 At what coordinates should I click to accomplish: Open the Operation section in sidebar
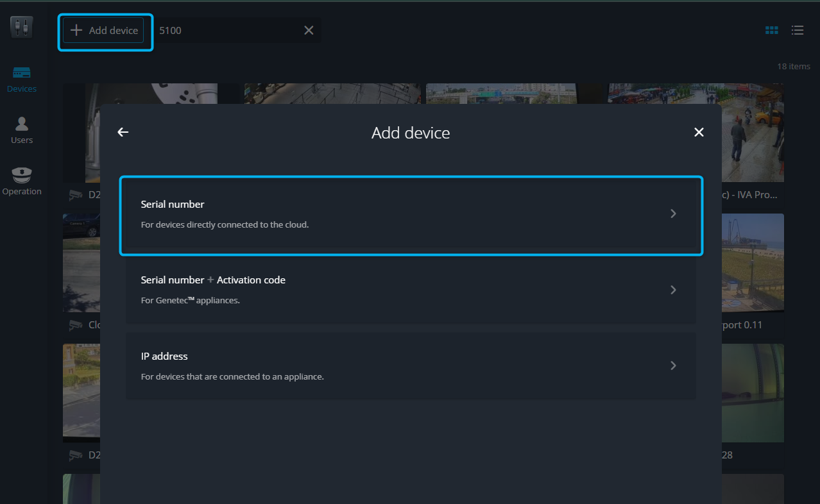click(22, 181)
